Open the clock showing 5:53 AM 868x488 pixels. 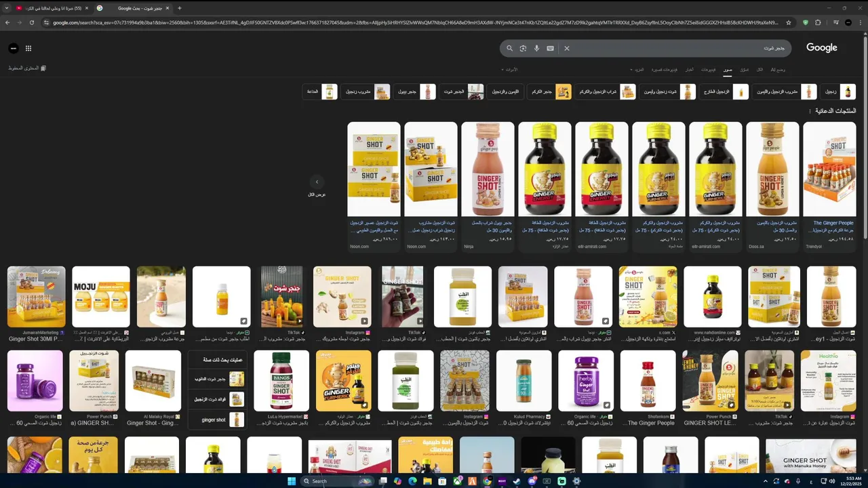coord(852,481)
